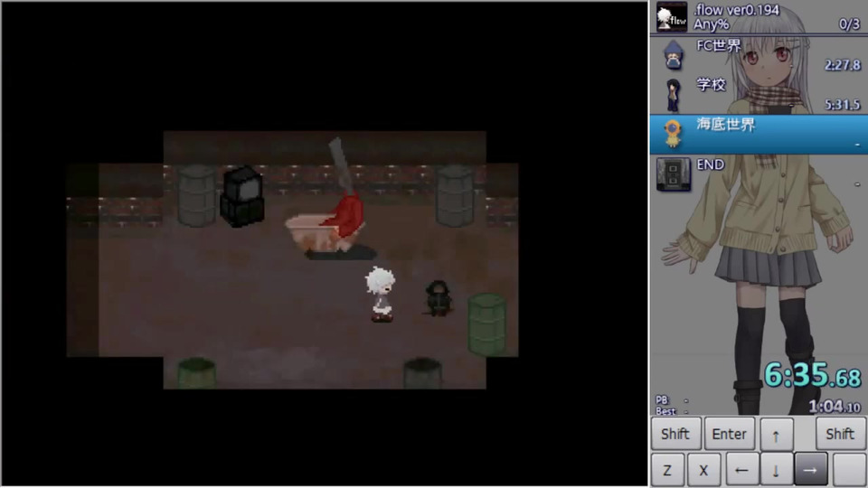Click the dark hooded figure in the game

click(439, 298)
